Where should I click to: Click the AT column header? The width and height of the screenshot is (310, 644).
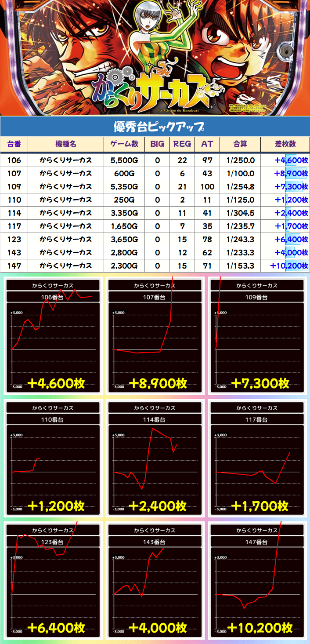[x=207, y=144]
